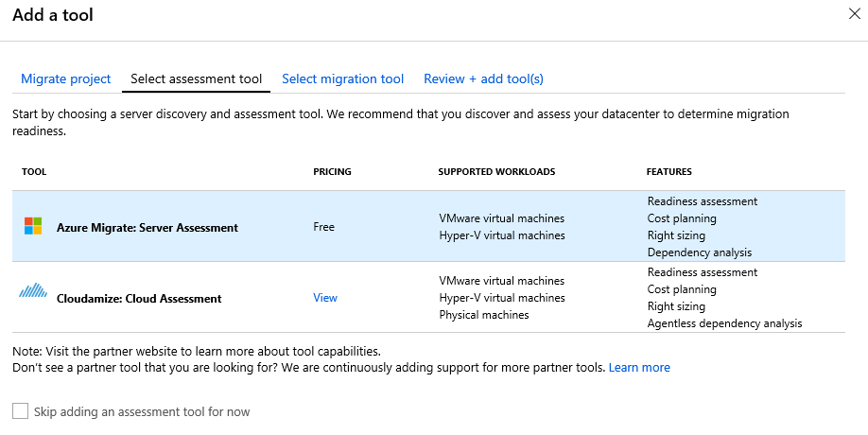Open the Review + add tool(s) tab

(483, 78)
